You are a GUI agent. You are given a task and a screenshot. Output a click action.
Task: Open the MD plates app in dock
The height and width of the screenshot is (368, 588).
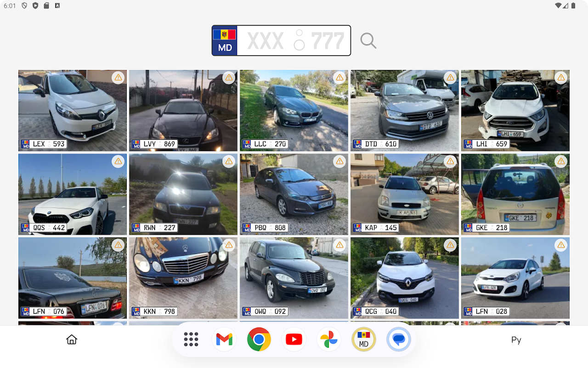coord(364,339)
